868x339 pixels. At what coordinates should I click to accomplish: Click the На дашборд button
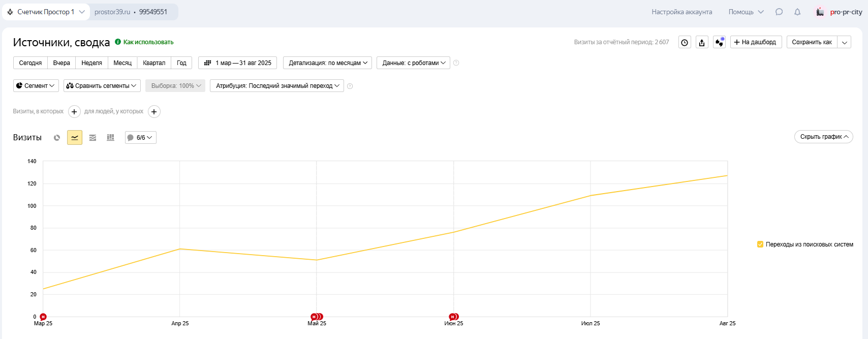point(755,42)
